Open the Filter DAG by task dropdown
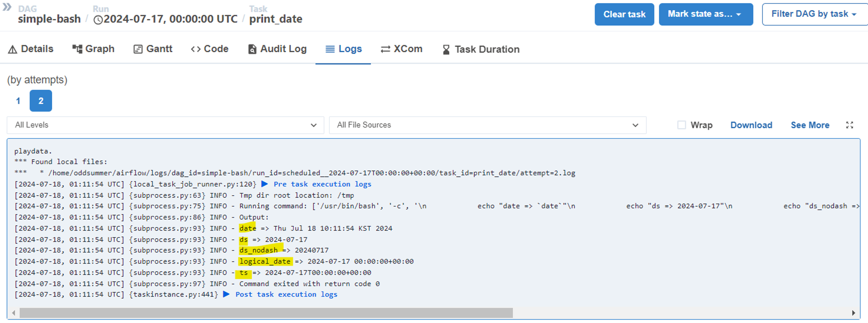The height and width of the screenshot is (323, 868). tap(815, 14)
